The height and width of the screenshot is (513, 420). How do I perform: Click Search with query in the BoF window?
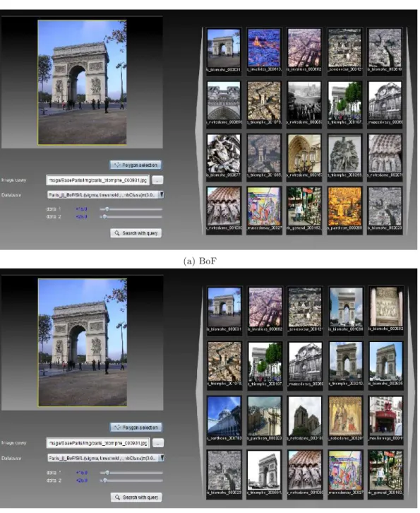tap(136, 233)
